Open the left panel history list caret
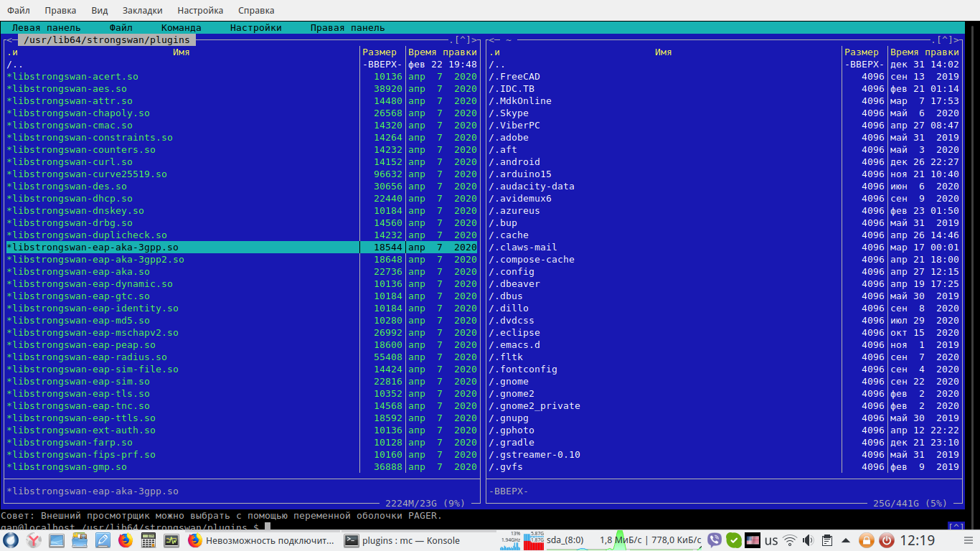Screen dimensions: 980x551 pyautogui.click(x=463, y=40)
